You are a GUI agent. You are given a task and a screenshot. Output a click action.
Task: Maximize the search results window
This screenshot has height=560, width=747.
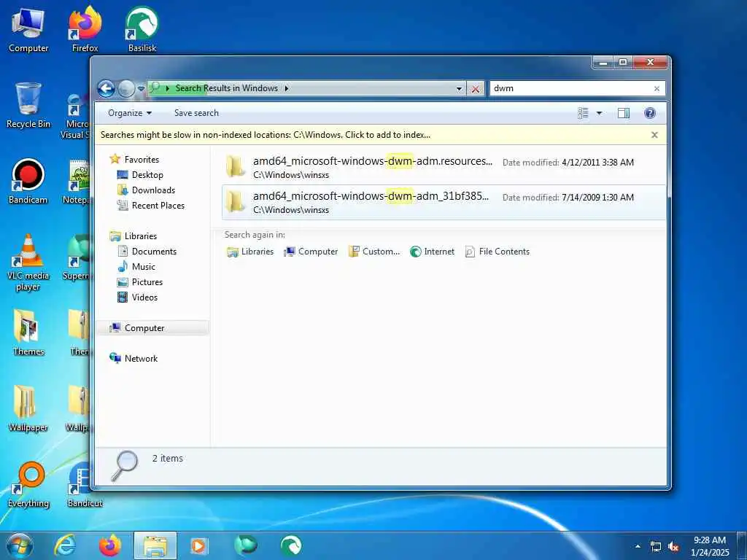[x=623, y=63]
